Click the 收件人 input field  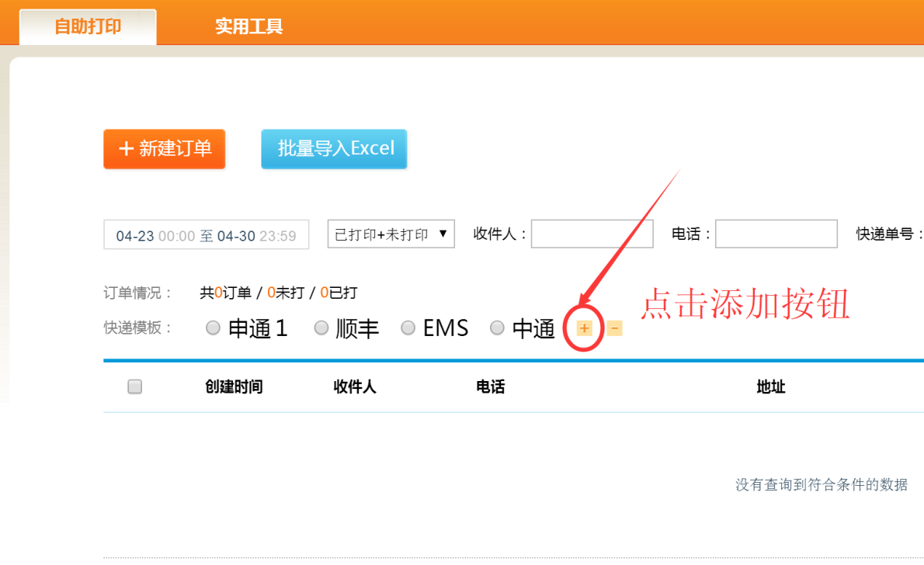tap(592, 234)
